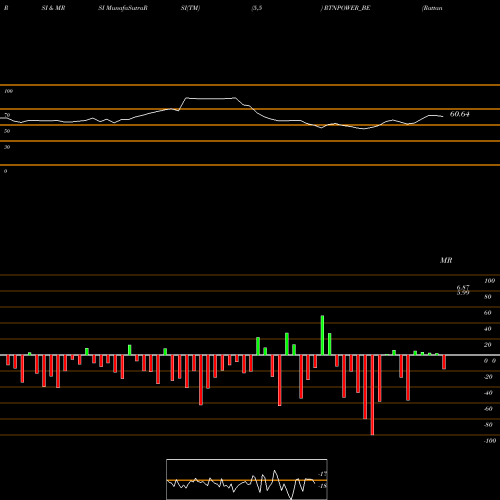Image resolution: width=500 pixels, height=500 pixels.
Task: Click the RSI axis label 70
Action: (7, 115)
